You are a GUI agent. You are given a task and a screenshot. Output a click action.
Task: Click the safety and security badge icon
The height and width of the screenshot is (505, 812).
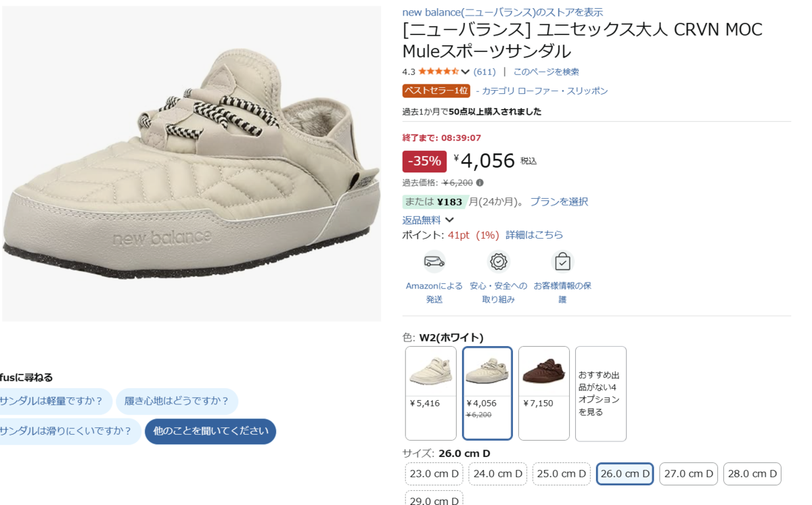(x=499, y=261)
